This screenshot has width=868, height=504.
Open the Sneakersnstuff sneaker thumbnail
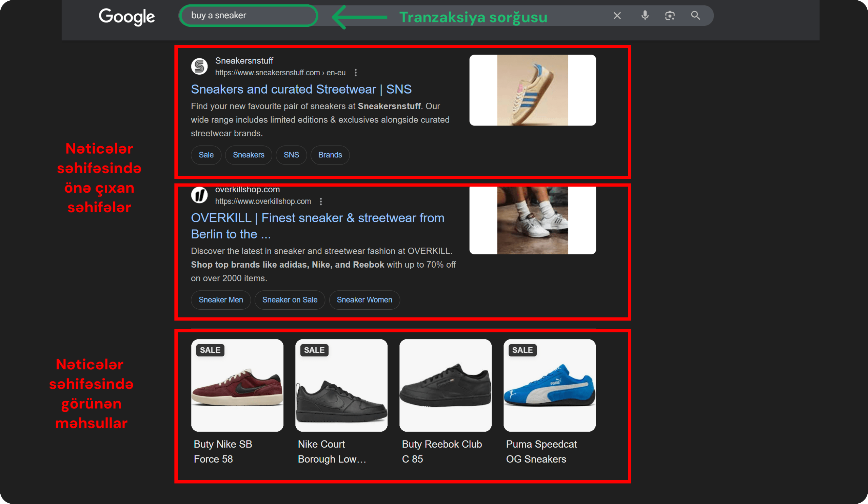[x=533, y=90]
